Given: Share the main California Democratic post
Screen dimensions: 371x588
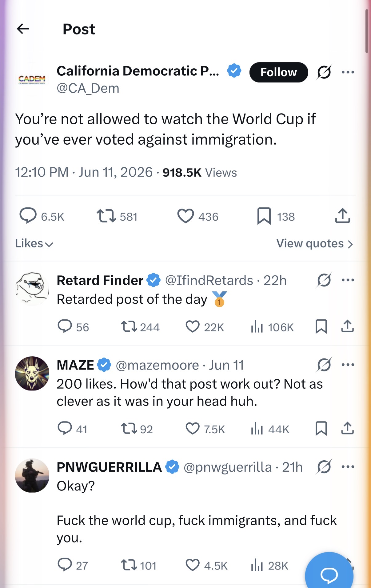Looking at the screenshot, I should [x=342, y=216].
